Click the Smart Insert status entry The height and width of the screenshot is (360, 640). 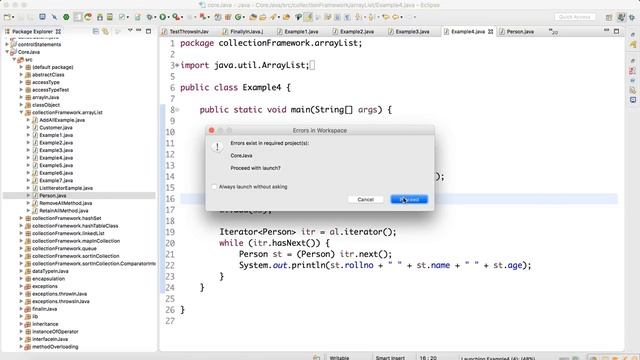click(390, 358)
